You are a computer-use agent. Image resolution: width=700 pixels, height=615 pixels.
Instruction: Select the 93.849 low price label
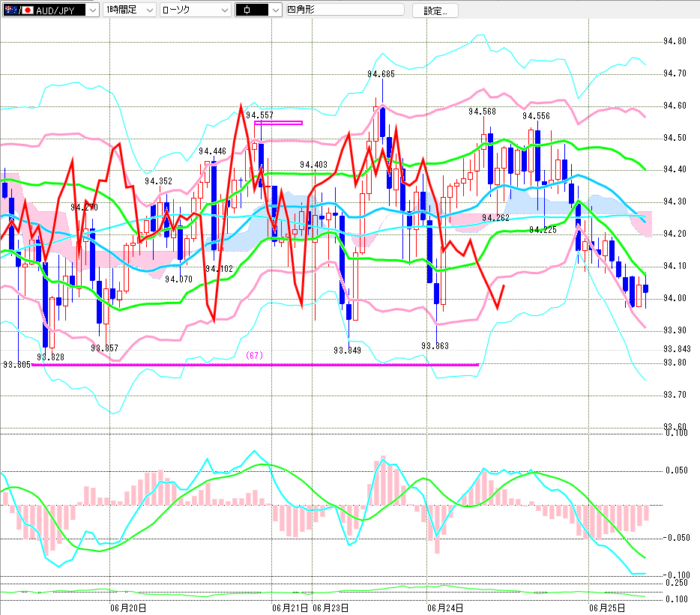click(x=347, y=351)
